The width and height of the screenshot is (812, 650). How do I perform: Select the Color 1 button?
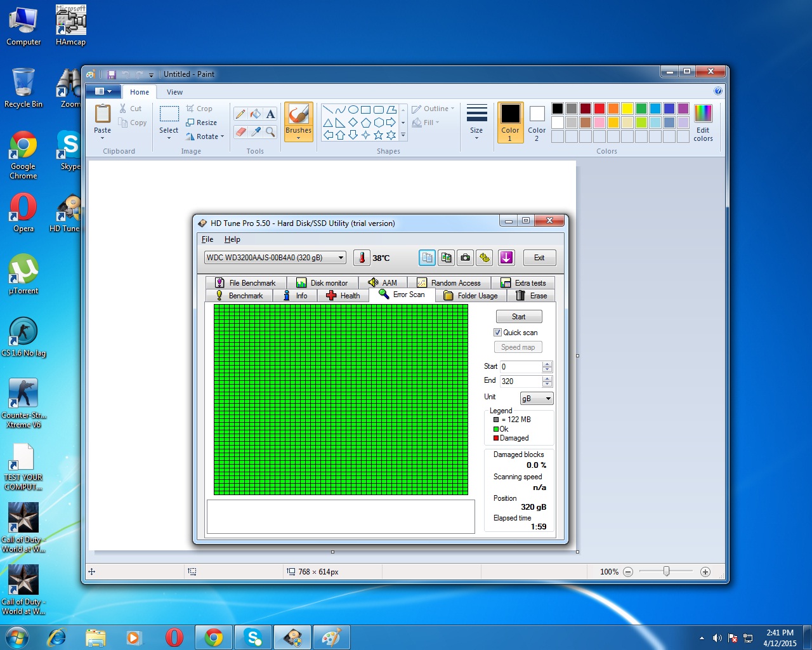pos(510,123)
